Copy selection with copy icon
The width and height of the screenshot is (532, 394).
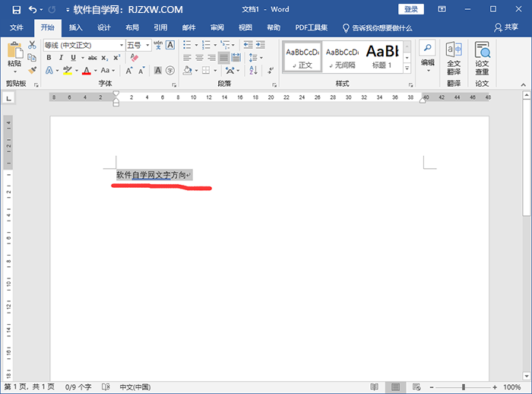click(x=32, y=57)
